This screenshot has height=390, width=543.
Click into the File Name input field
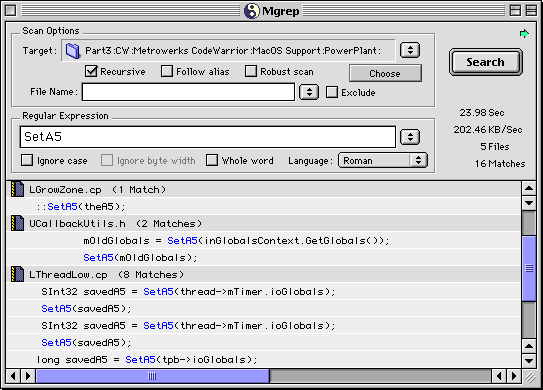coord(188,92)
